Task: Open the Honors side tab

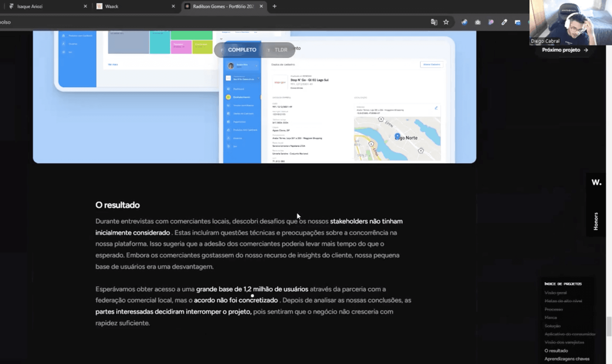Action: click(x=596, y=221)
